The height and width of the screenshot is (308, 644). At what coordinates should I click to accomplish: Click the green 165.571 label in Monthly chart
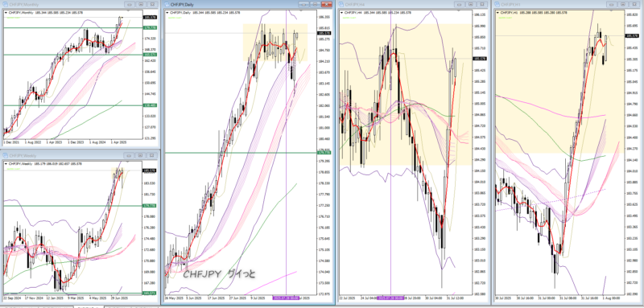(150, 55)
